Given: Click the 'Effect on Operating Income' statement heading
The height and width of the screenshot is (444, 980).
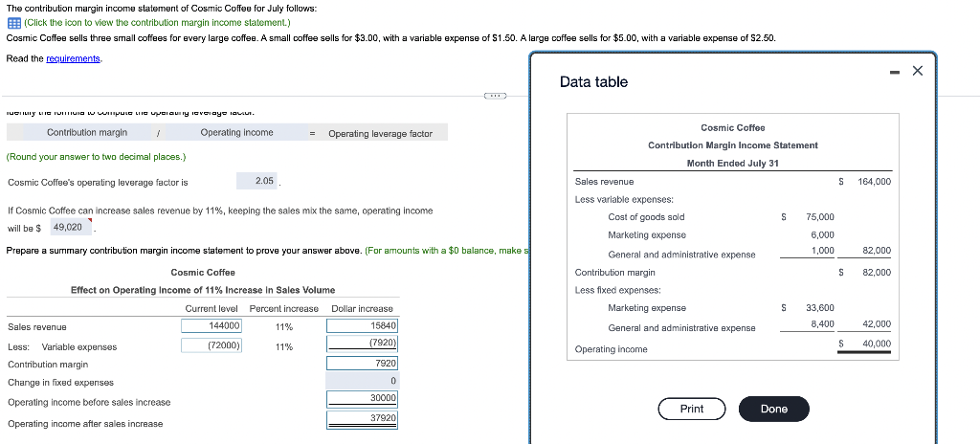Looking at the screenshot, I should point(203,290).
